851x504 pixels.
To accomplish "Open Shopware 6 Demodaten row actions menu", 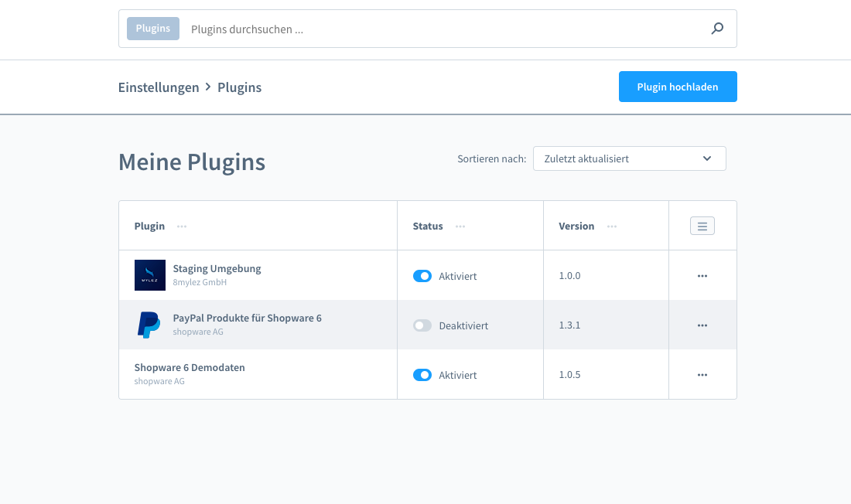I will click(x=702, y=375).
